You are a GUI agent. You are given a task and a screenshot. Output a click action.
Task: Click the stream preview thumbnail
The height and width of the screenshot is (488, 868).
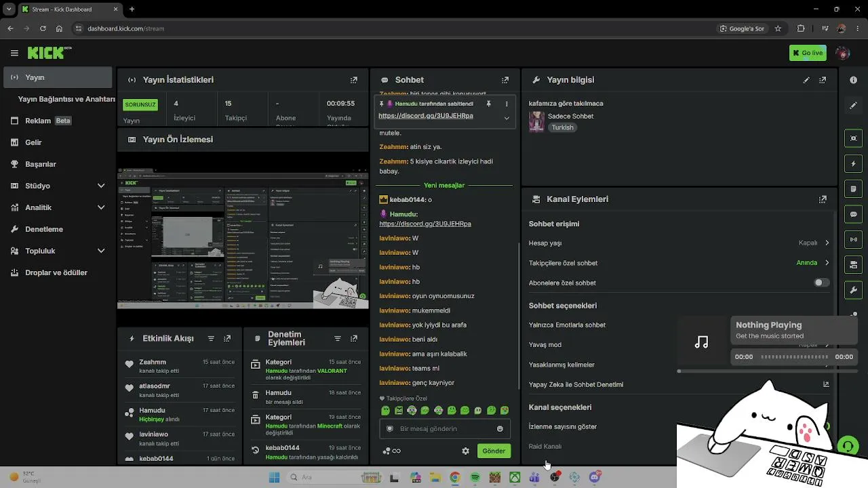click(x=243, y=239)
